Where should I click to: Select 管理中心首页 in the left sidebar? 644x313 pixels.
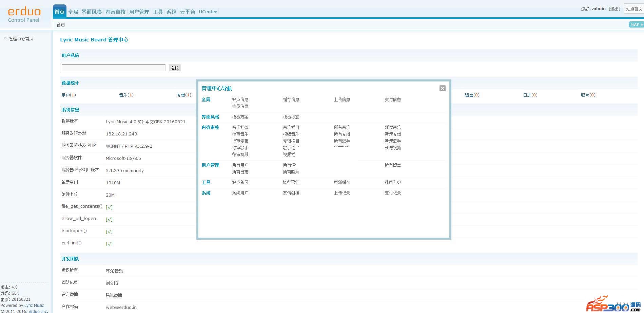click(21, 39)
